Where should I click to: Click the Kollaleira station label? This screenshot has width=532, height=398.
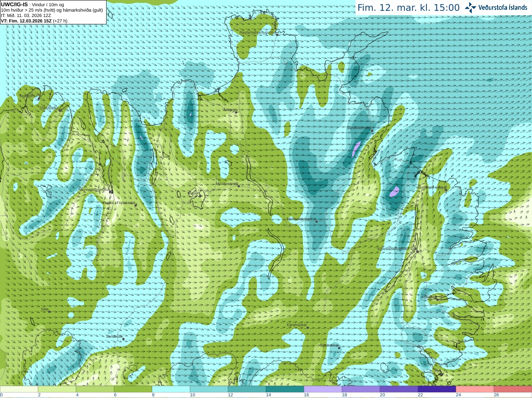(429, 297)
